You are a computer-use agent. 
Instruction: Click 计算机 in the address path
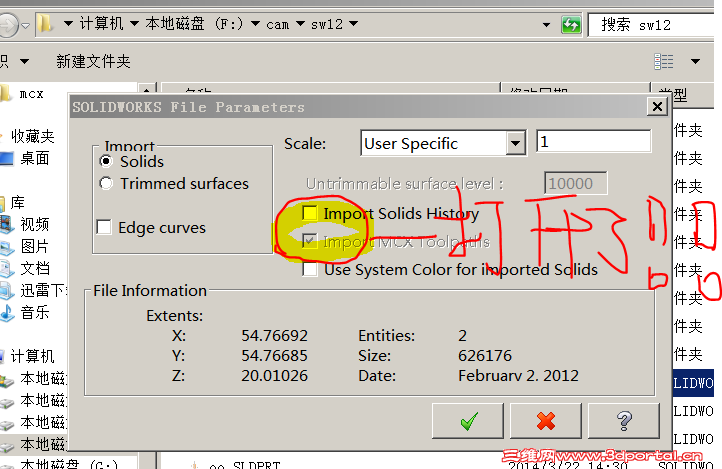coord(101,23)
